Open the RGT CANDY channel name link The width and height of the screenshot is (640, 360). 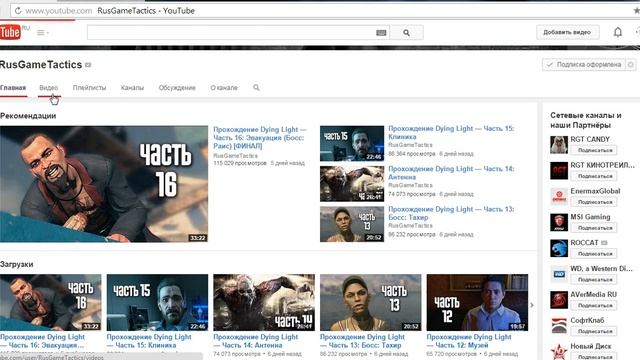click(590, 139)
